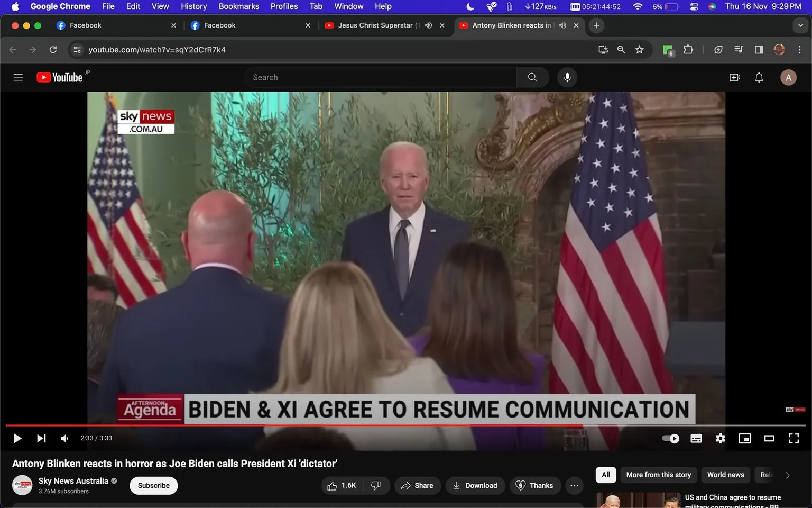
Task: Open the more actions ellipsis menu
Action: point(574,485)
